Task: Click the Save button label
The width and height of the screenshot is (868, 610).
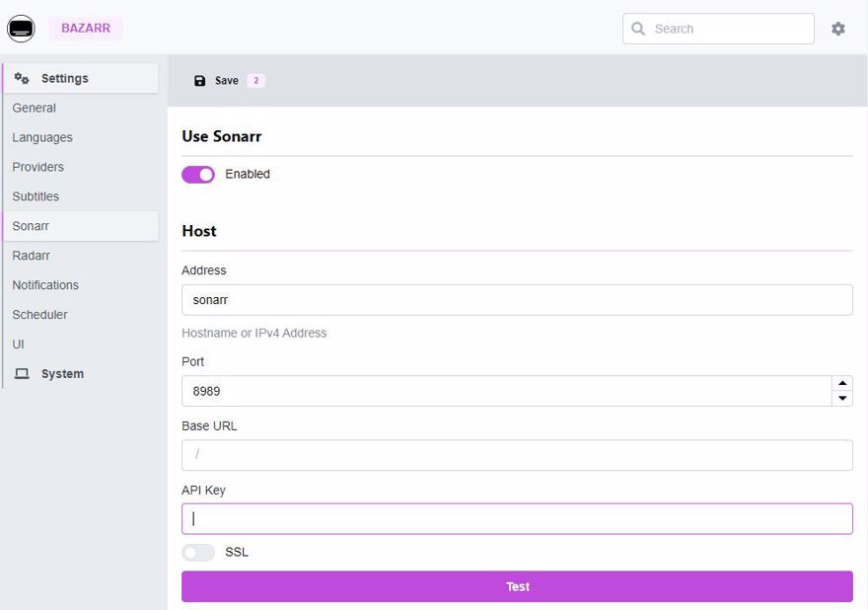Action: [x=227, y=81]
